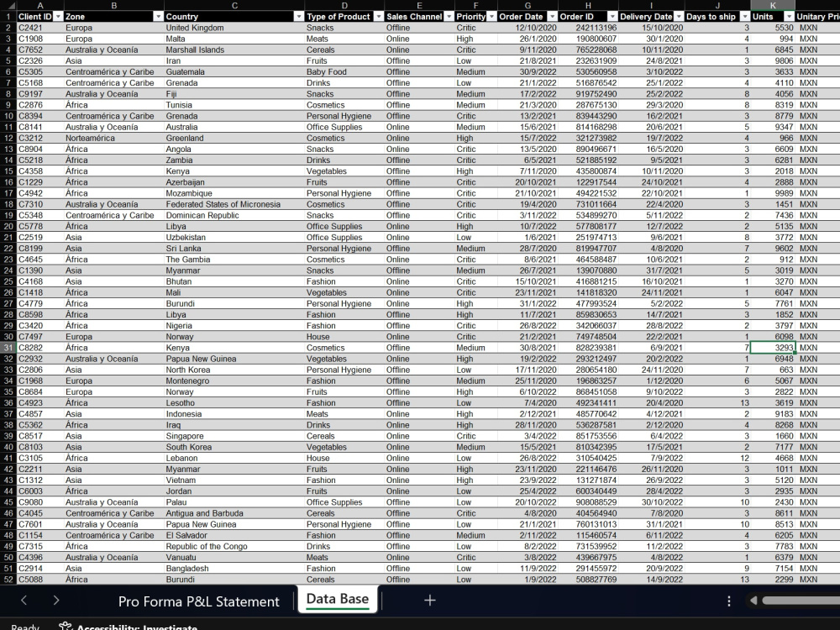This screenshot has height=630, width=840.
Task: Select column C header
Action: tap(234, 5)
